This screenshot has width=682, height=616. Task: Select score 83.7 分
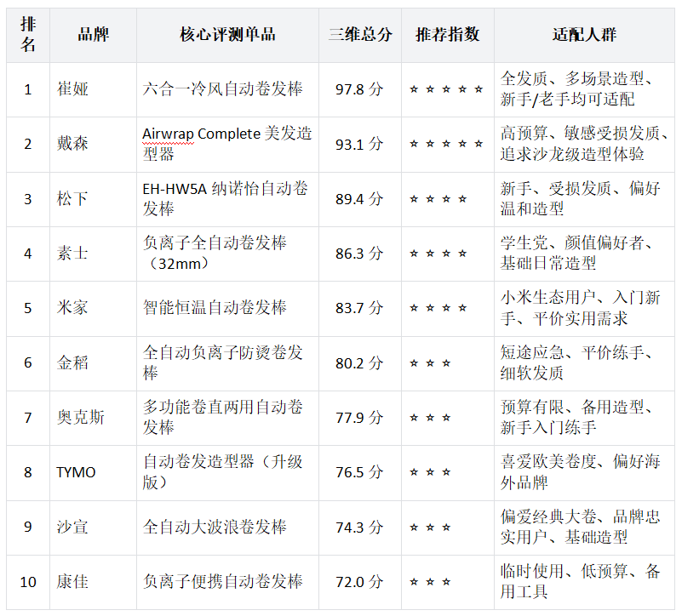[360, 309]
